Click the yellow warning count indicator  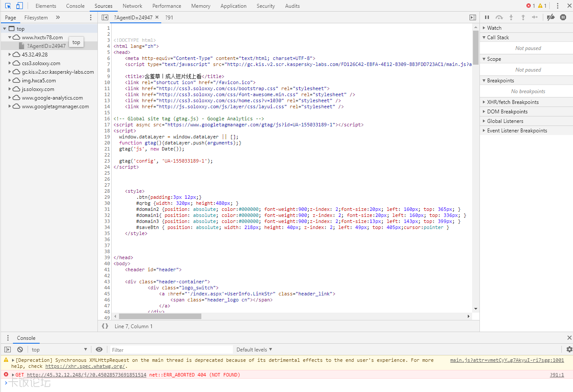pyautogui.click(x=542, y=6)
